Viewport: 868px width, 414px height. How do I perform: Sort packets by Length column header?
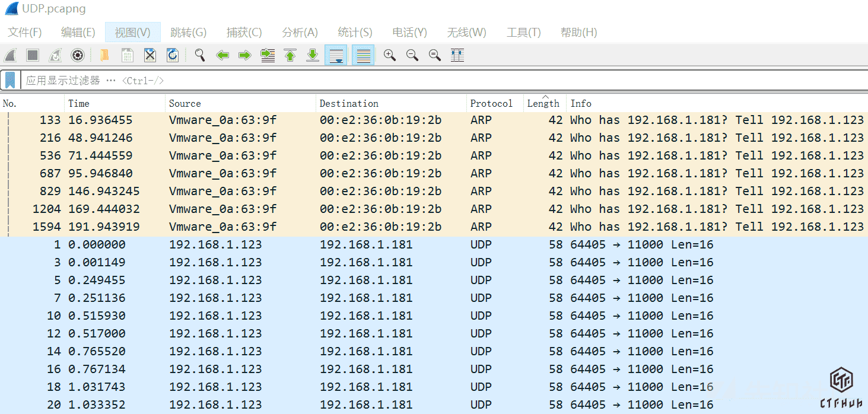tap(543, 103)
